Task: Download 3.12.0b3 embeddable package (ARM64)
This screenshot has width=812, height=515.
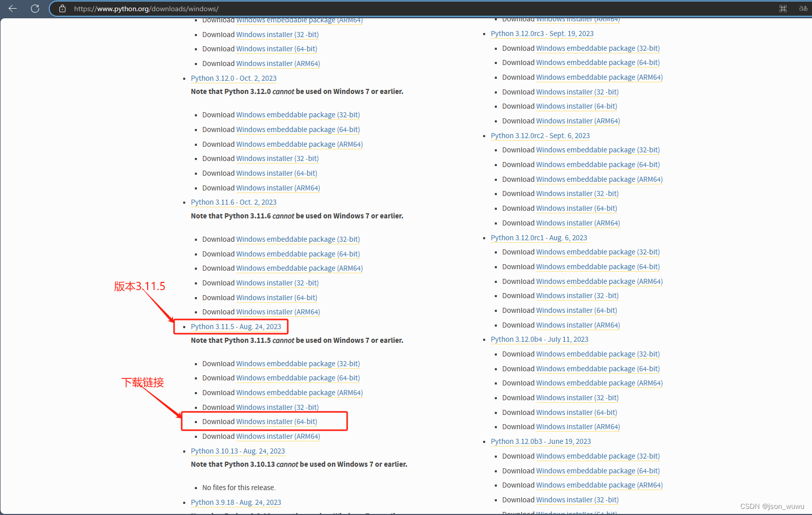Action: [599, 485]
